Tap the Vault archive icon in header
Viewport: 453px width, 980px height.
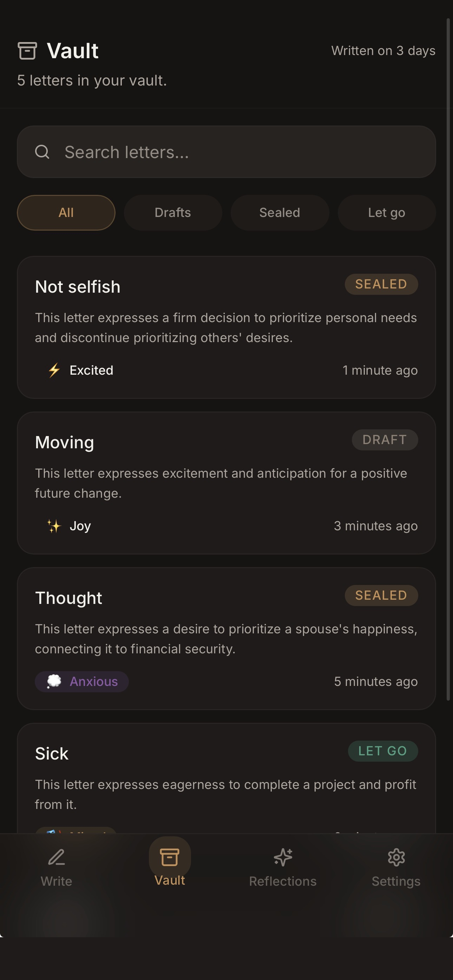pyautogui.click(x=27, y=50)
